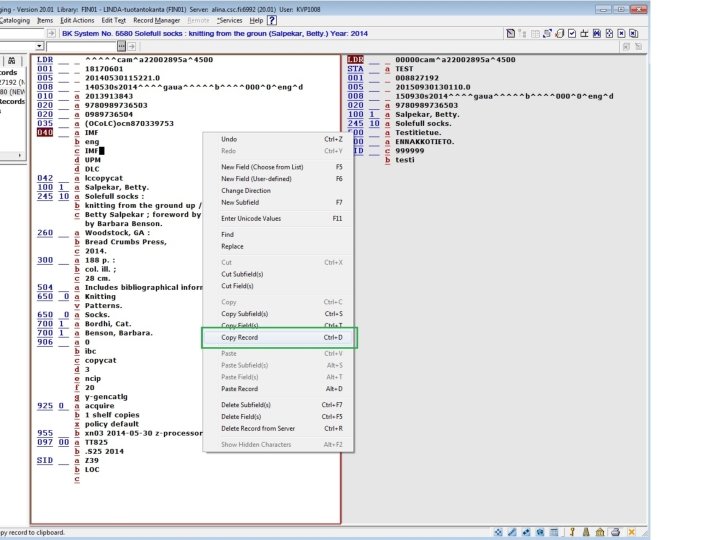Image resolution: width=720 pixels, height=540 pixels.
Task: Click status bar eraser-like module icon
Action: coord(526,532)
